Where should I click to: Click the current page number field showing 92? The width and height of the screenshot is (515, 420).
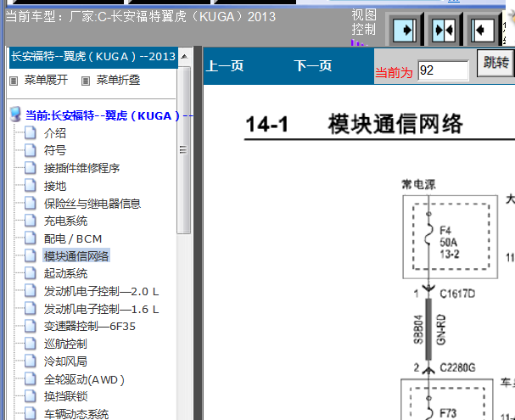point(443,70)
